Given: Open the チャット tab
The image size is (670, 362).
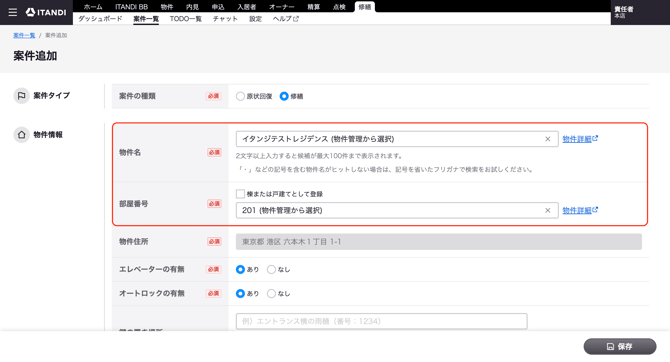Looking at the screenshot, I should pos(225,19).
